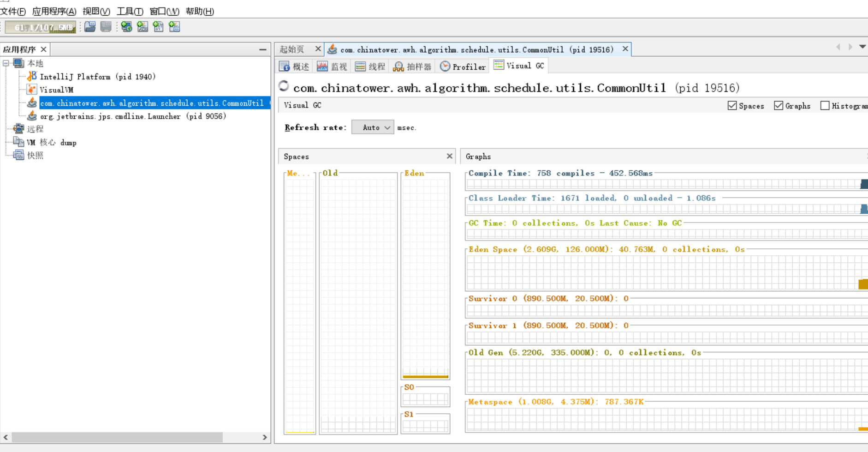
Task: Click the Eden Space graph label
Action: (x=607, y=249)
